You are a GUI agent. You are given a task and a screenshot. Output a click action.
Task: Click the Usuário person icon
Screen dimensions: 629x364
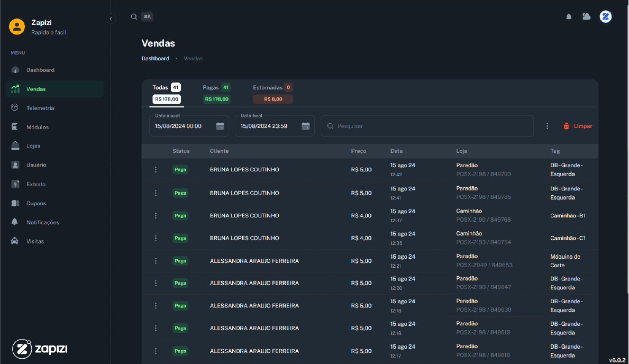(15, 165)
